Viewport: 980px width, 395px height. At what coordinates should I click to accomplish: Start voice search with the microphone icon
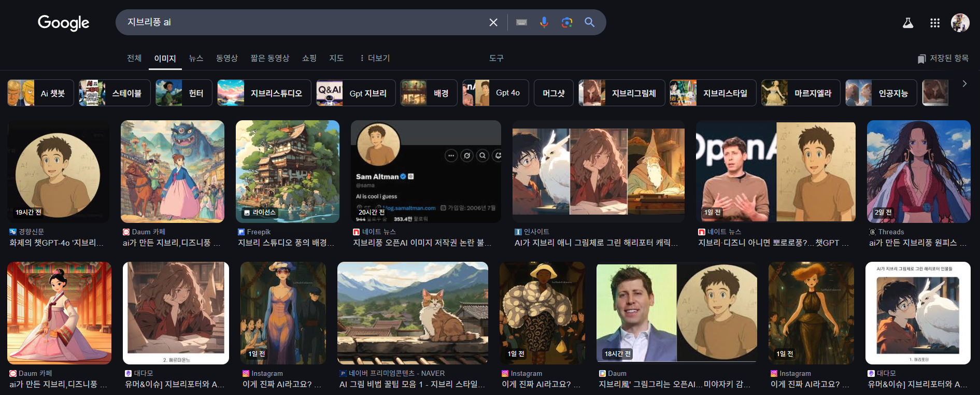click(544, 22)
